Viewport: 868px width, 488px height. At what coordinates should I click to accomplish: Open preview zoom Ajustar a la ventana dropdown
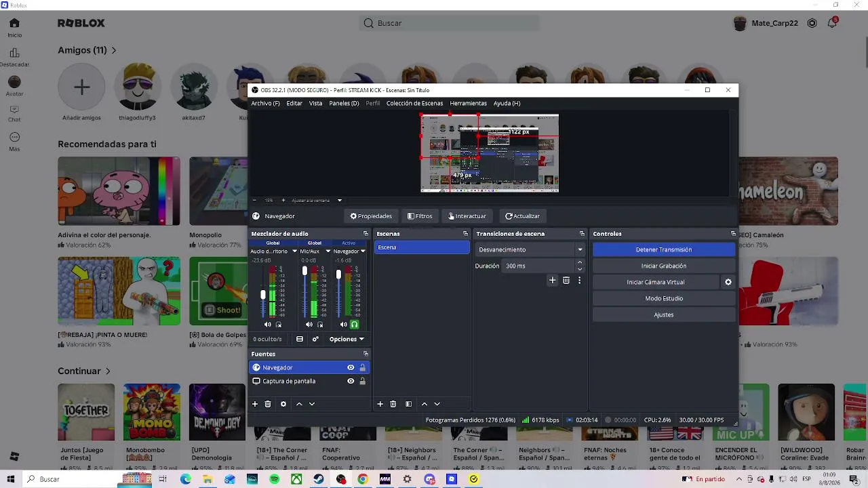340,200
